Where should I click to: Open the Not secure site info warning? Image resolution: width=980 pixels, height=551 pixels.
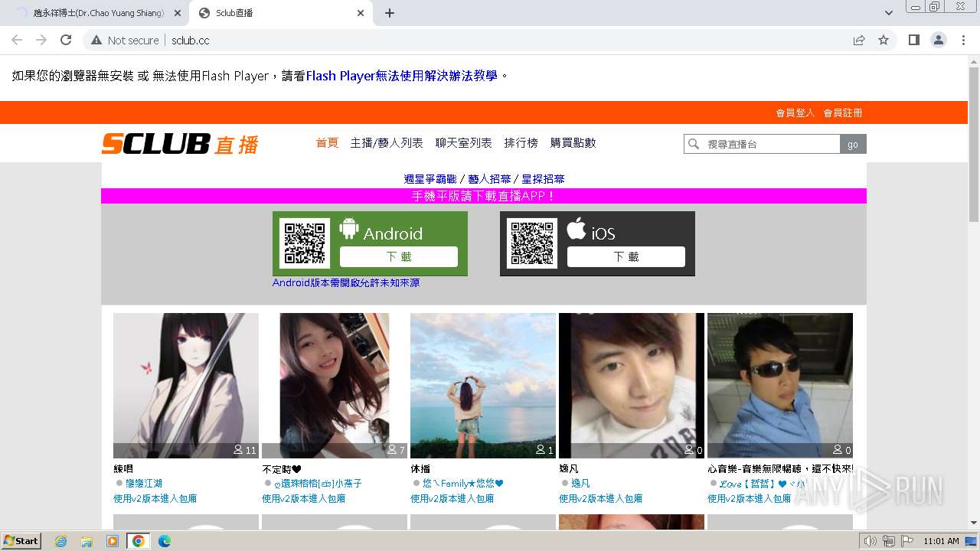click(x=125, y=40)
